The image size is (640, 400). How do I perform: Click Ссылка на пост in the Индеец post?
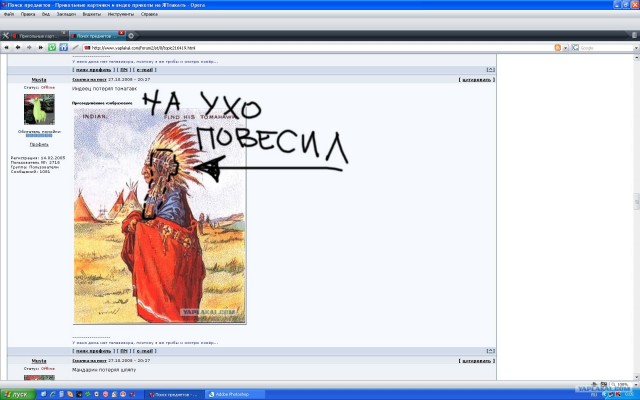[x=89, y=80]
